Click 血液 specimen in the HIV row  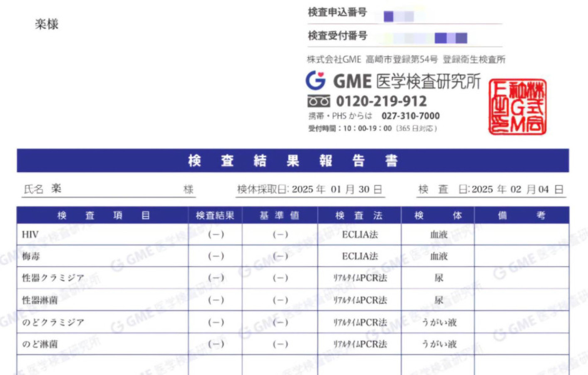tap(439, 235)
